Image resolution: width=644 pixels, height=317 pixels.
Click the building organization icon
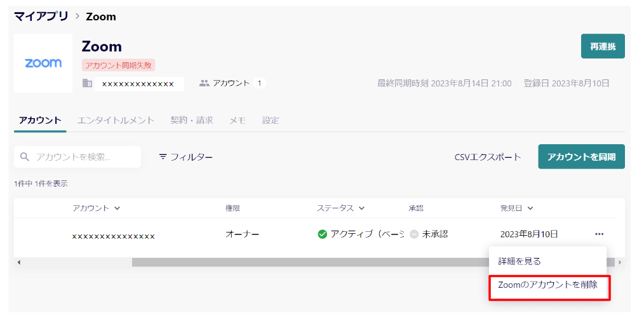tap(87, 83)
